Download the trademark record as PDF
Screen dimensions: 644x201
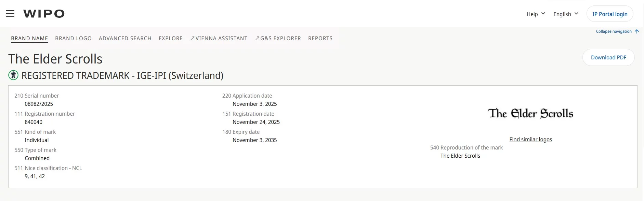coord(608,57)
